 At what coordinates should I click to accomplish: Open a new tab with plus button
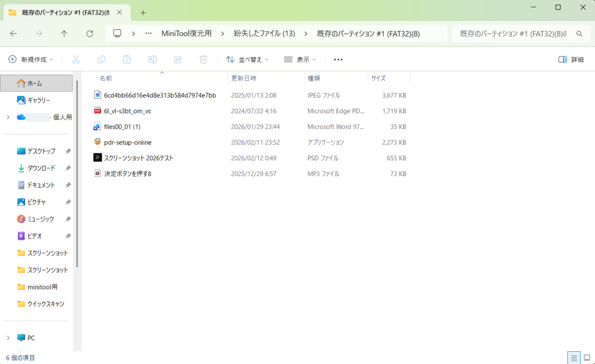(x=143, y=12)
